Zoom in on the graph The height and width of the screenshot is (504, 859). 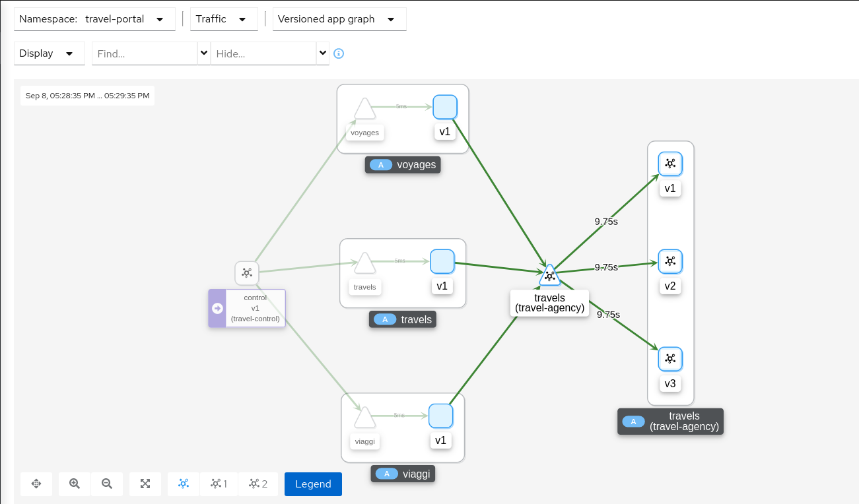[75, 484]
